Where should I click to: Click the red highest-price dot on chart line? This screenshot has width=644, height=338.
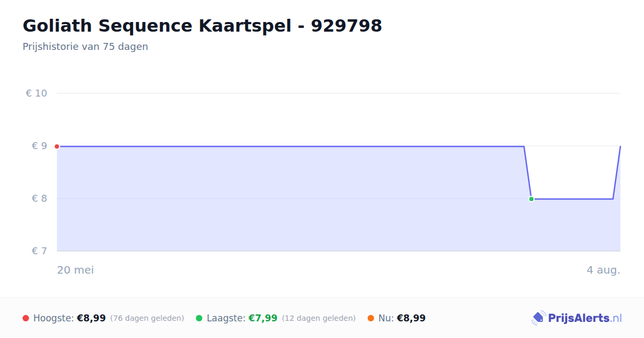(57, 146)
